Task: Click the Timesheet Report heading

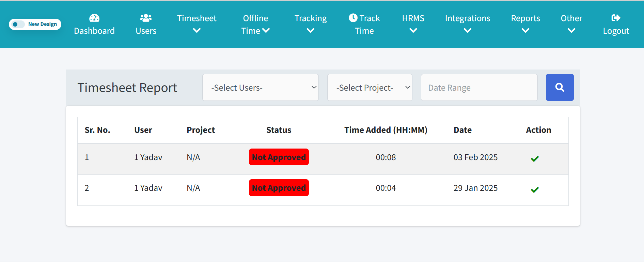Action: tap(127, 88)
